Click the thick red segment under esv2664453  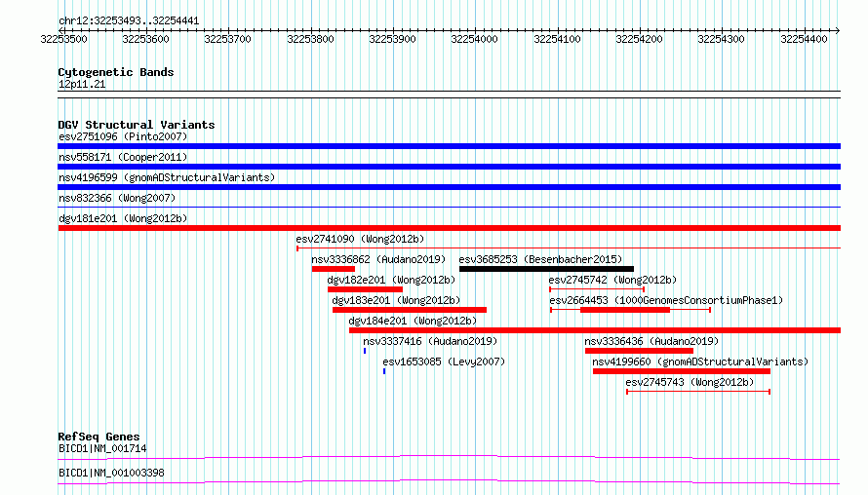625,310
